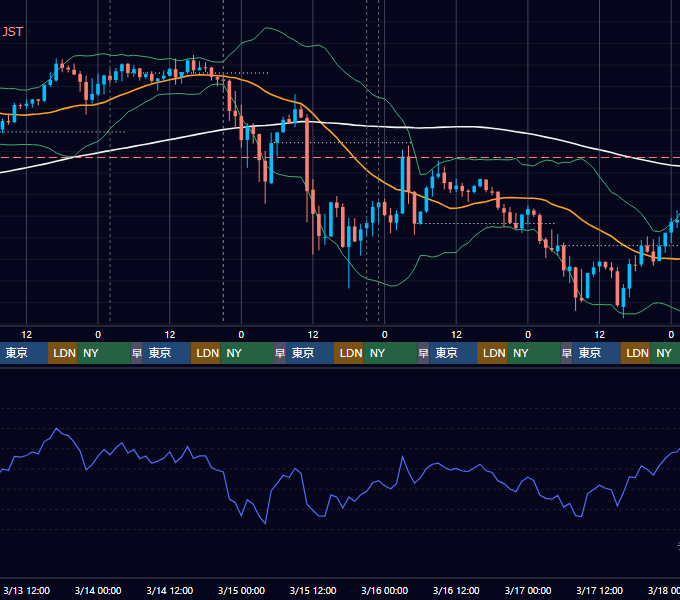680x600 pixels.
Task: Click the LDN session block for 3/15
Action: [x=349, y=353]
